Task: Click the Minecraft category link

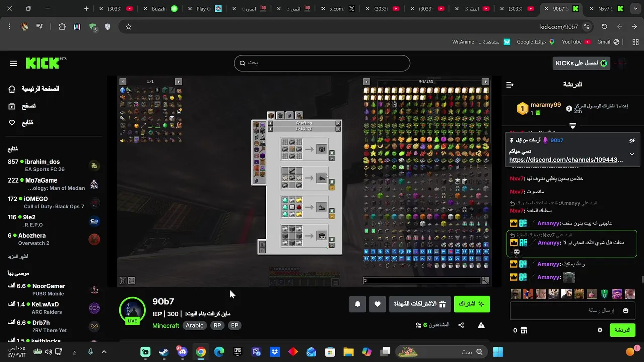Action: 166,326
